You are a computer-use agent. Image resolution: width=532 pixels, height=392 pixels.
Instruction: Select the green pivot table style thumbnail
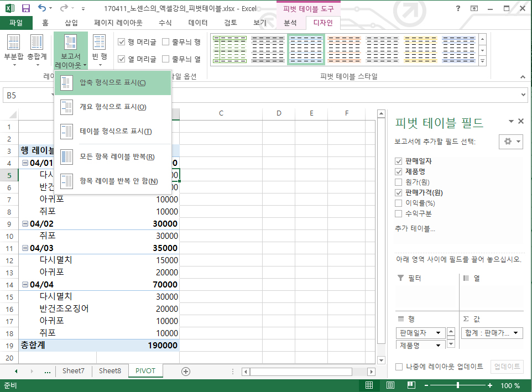click(230, 50)
